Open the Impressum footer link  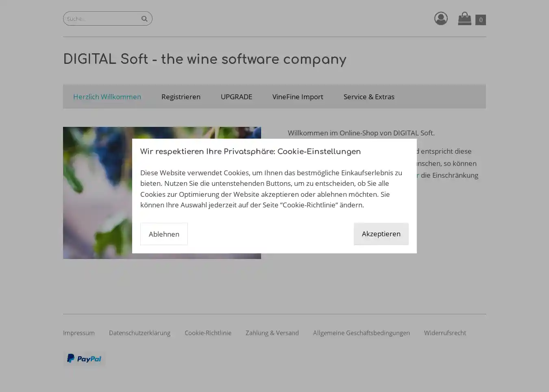[x=78, y=333]
